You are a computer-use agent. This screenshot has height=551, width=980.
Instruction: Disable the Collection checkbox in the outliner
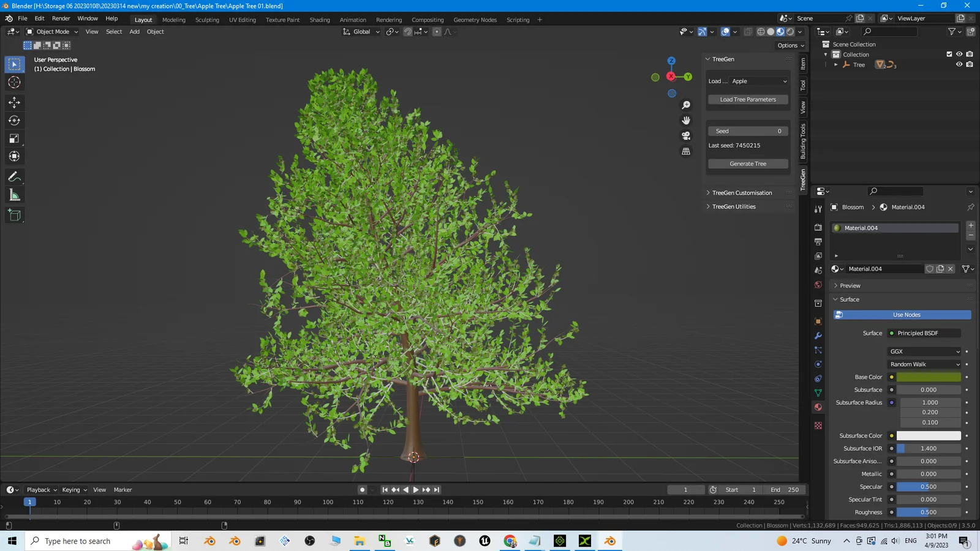pyautogui.click(x=949, y=54)
